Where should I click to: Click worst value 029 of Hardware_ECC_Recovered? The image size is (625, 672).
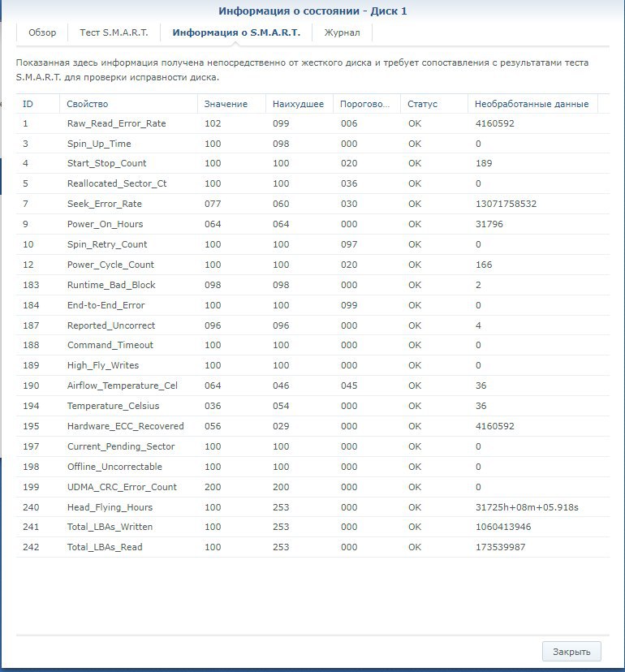[281, 426]
